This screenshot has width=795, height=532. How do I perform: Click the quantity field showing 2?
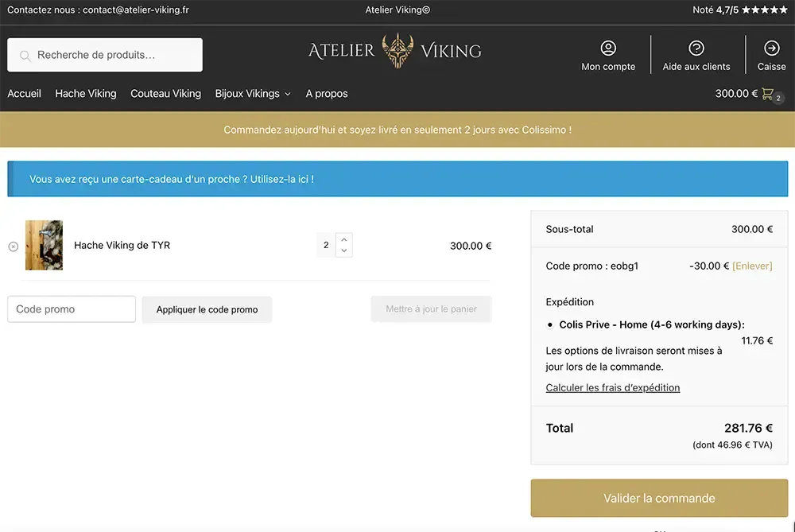point(326,245)
